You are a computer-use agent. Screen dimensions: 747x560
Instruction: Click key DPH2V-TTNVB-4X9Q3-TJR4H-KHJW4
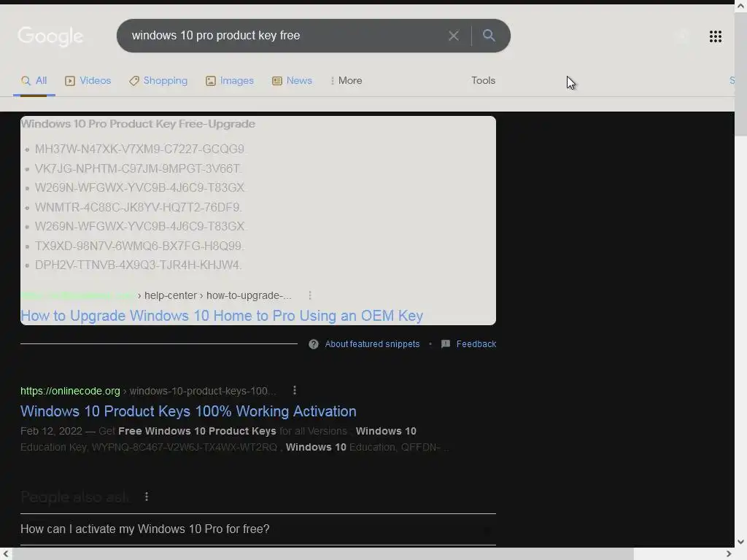pyautogui.click(x=138, y=265)
